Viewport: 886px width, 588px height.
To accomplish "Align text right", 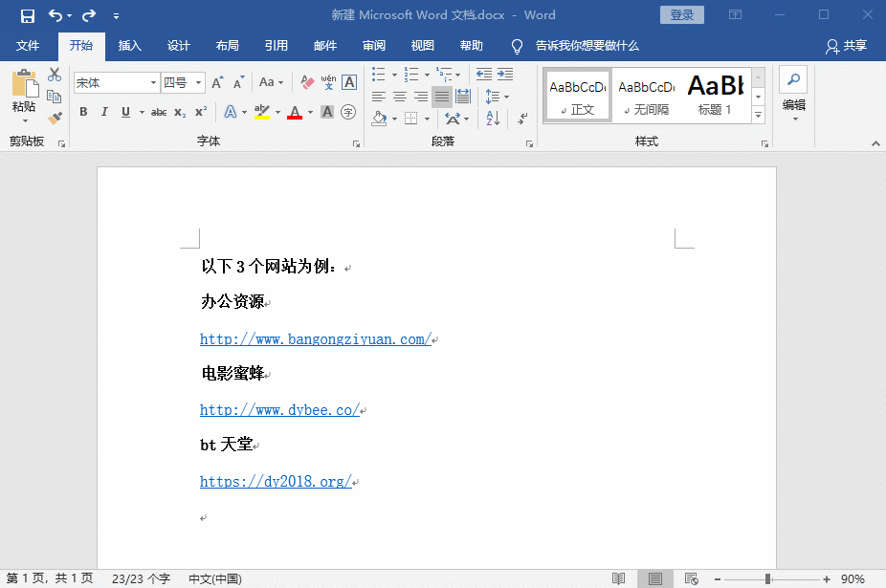I will [421, 97].
